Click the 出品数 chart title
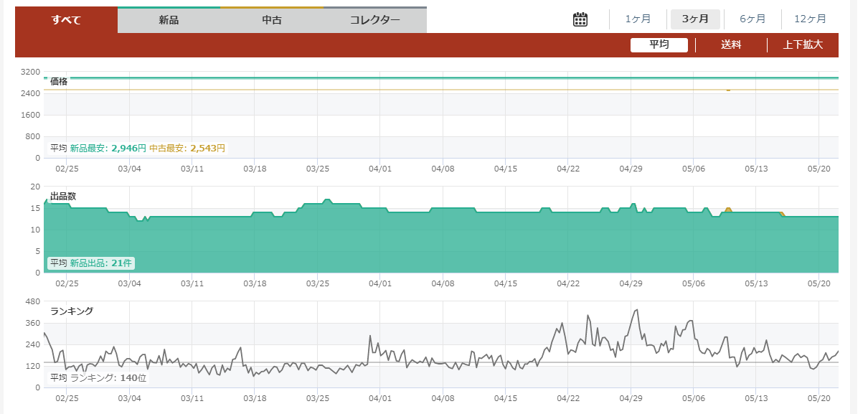The height and width of the screenshot is (414, 868). (x=63, y=197)
